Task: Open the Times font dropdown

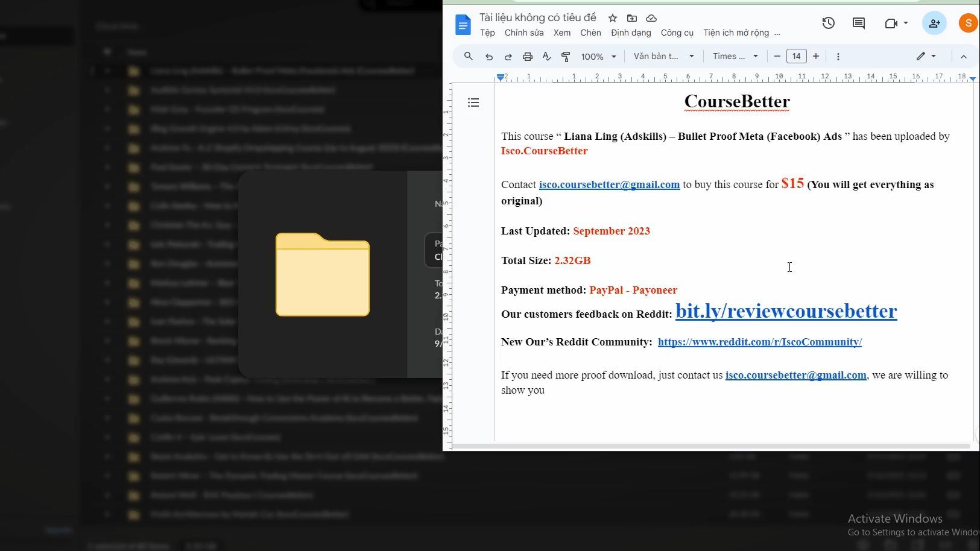Action: [735, 56]
